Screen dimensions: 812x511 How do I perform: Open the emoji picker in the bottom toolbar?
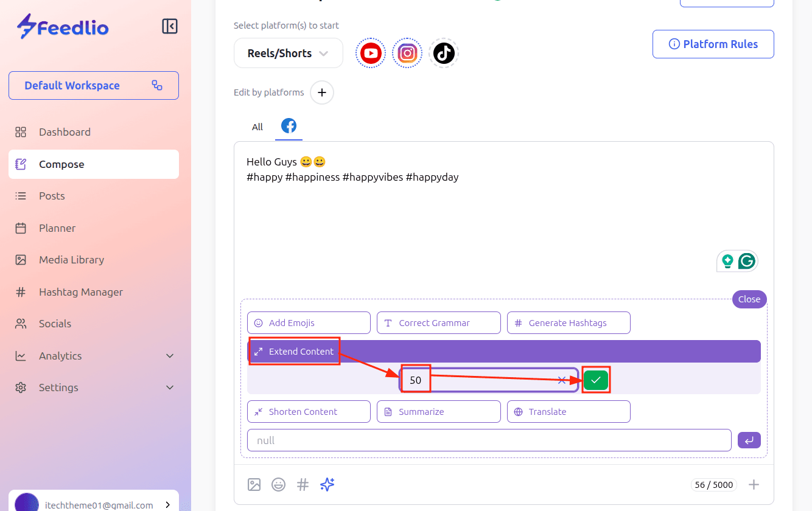click(278, 484)
